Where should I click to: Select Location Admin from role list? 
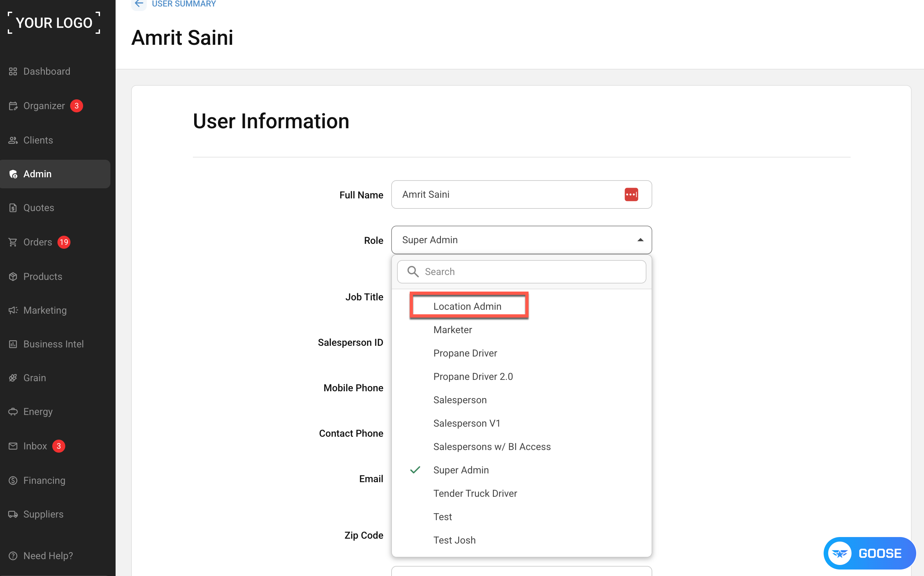coord(467,306)
